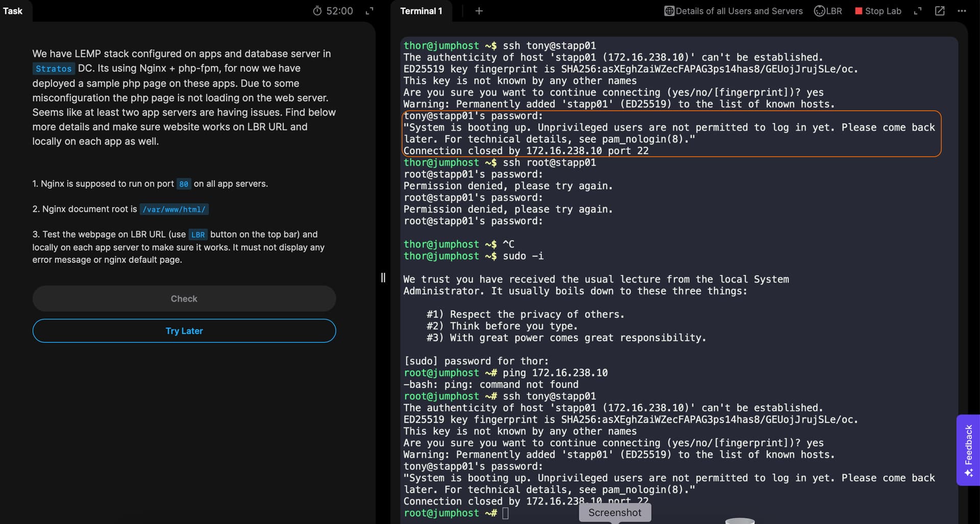
Task: Add a new terminal with plus icon
Action: [x=479, y=11]
